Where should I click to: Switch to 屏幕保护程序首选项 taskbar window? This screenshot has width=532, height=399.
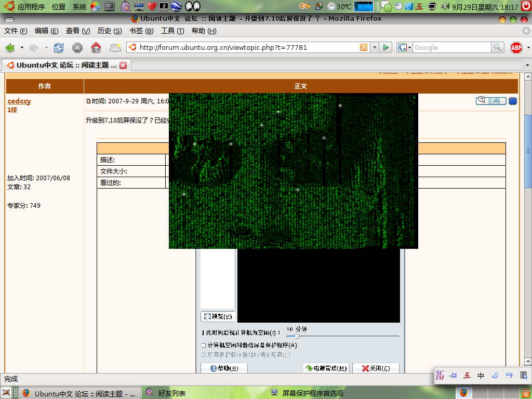click(x=307, y=393)
